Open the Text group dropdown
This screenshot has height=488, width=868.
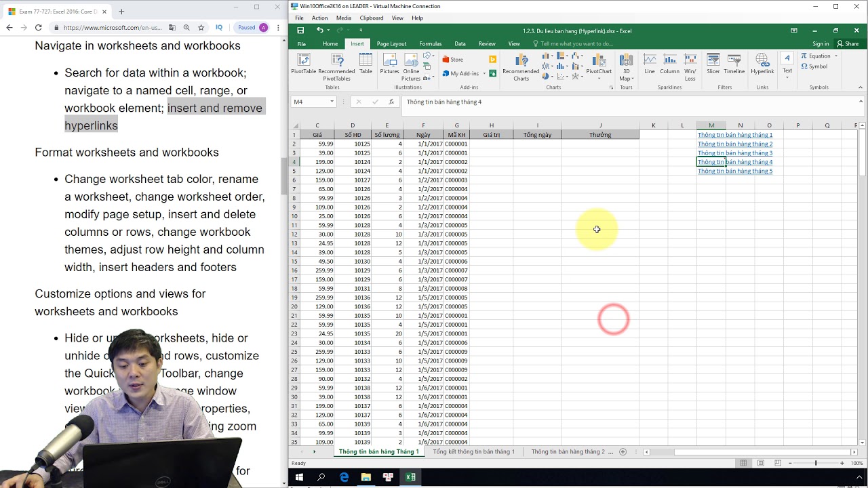(x=787, y=65)
